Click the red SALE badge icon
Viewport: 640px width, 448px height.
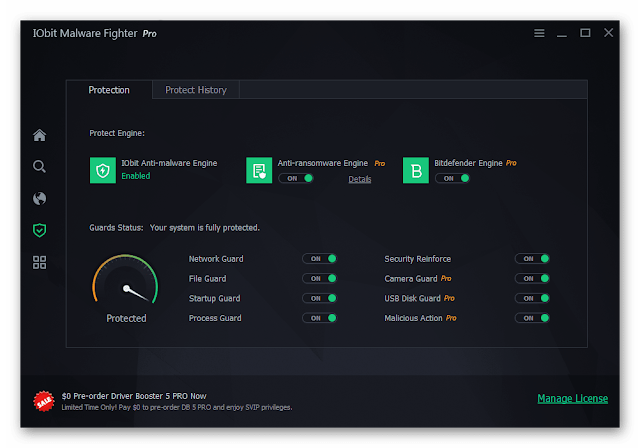[44, 401]
